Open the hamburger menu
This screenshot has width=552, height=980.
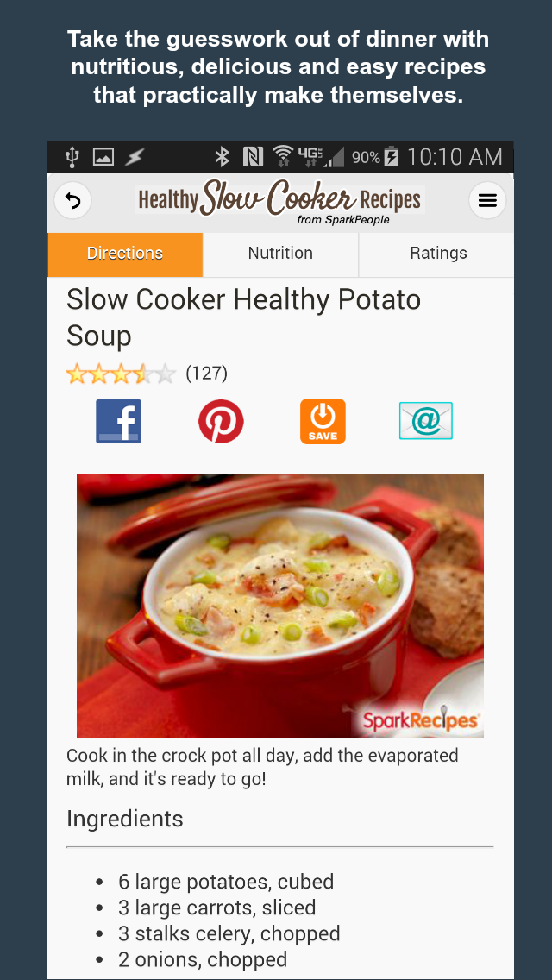(487, 201)
